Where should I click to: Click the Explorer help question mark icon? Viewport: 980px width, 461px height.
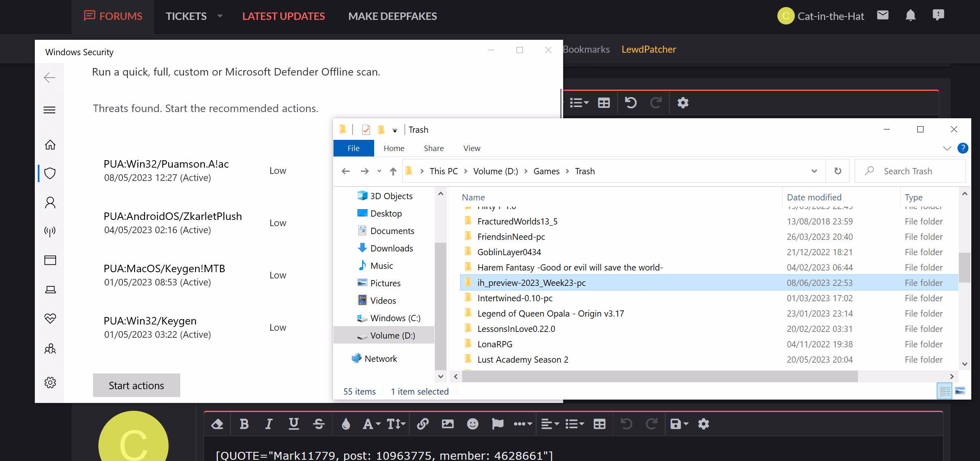(963, 148)
